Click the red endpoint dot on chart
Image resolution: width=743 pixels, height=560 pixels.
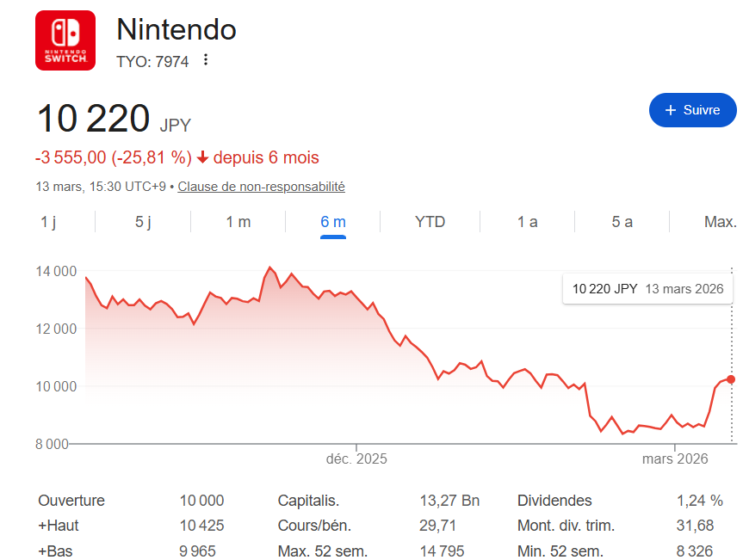pos(731,378)
